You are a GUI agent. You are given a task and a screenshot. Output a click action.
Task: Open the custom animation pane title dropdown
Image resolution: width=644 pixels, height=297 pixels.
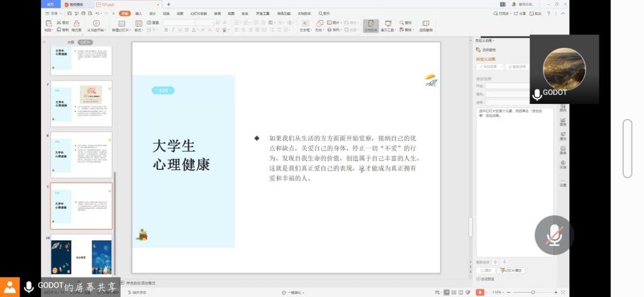coord(486,40)
